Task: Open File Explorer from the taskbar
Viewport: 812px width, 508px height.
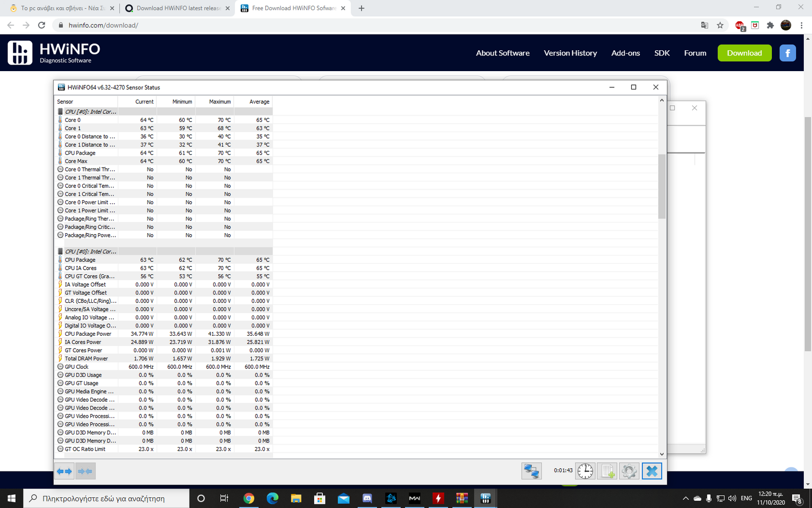Action: [296, 498]
